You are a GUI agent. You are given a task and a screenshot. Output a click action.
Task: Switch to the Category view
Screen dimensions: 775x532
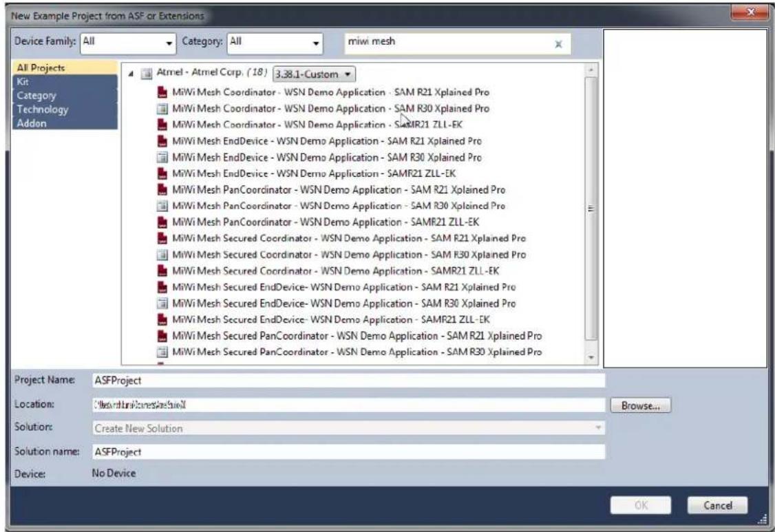tap(64, 96)
